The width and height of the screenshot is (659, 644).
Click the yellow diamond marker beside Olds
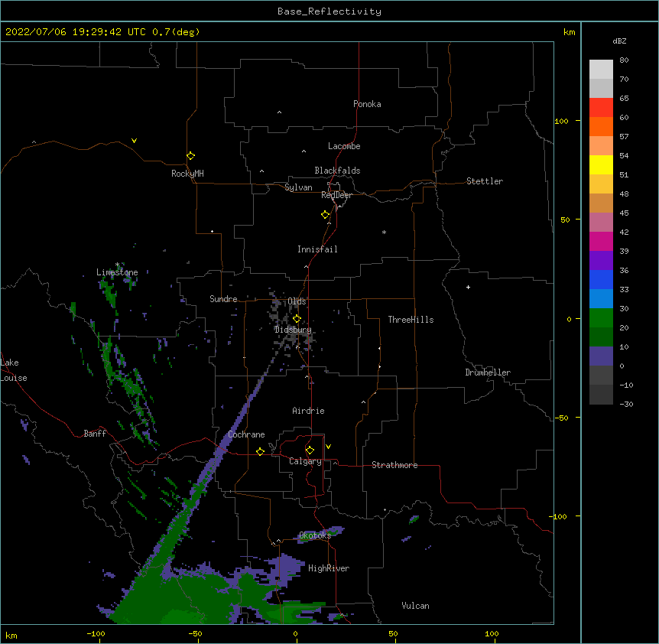pos(297,319)
